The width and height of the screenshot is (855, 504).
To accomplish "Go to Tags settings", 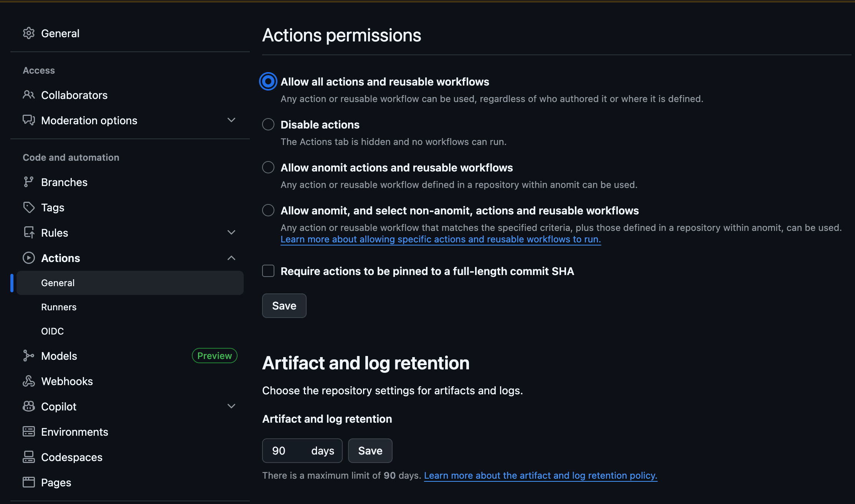I will 130,207.
